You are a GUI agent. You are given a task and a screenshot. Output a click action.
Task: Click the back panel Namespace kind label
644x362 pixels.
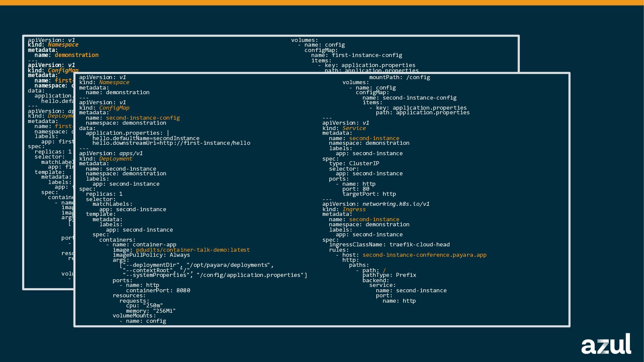[x=63, y=45]
